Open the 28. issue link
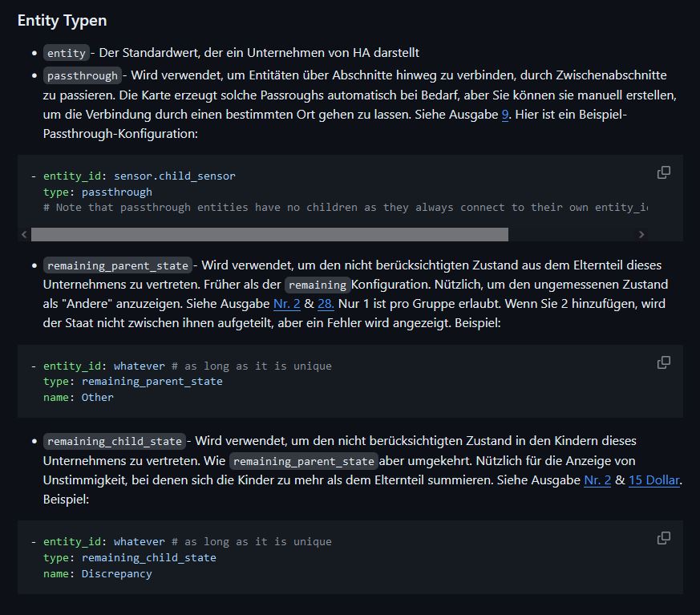Image resolution: width=700 pixels, height=615 pixels. [x=326, y=304]
